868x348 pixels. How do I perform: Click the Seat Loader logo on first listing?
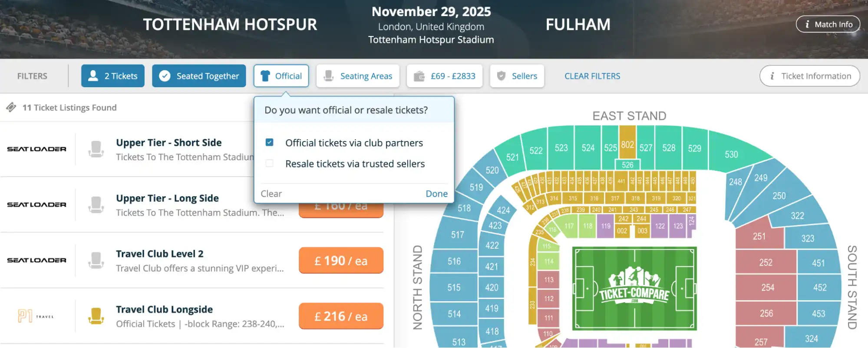pos(37,149)
